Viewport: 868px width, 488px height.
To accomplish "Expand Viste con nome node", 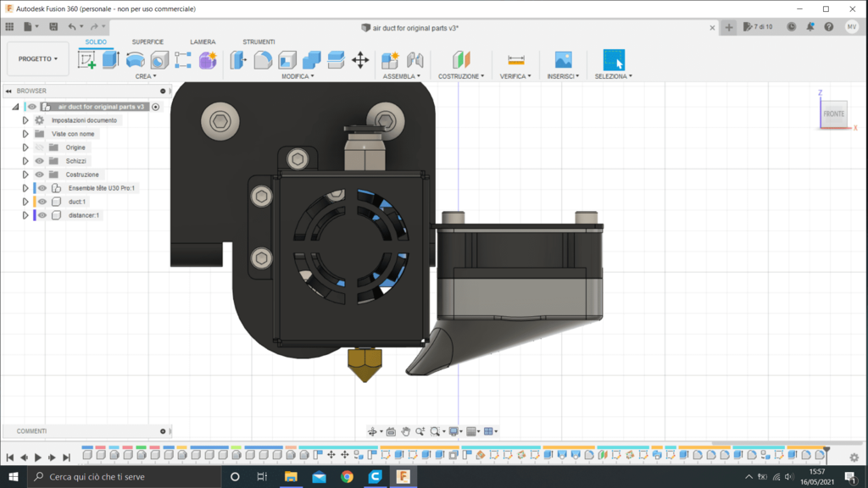I will click(25, 134).
